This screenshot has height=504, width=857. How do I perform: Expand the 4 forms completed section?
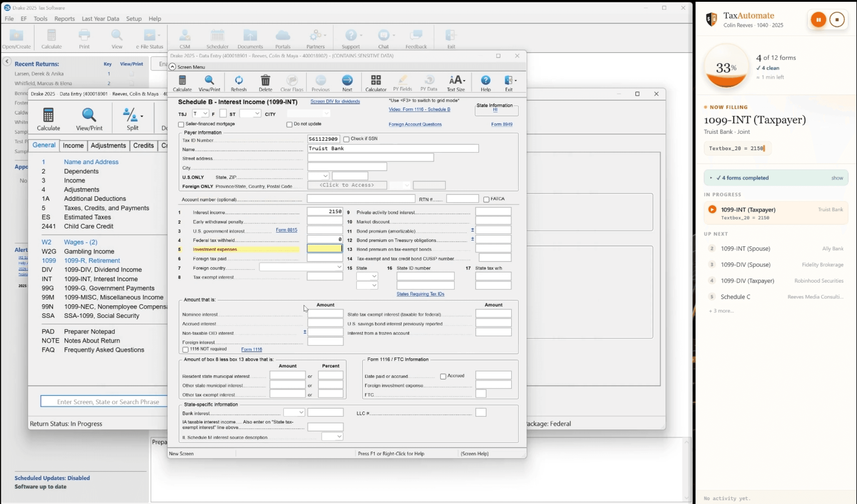776,178
